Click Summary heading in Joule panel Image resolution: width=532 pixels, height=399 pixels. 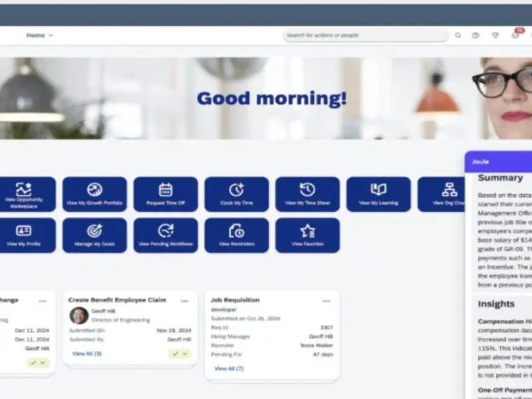[501, 178]
